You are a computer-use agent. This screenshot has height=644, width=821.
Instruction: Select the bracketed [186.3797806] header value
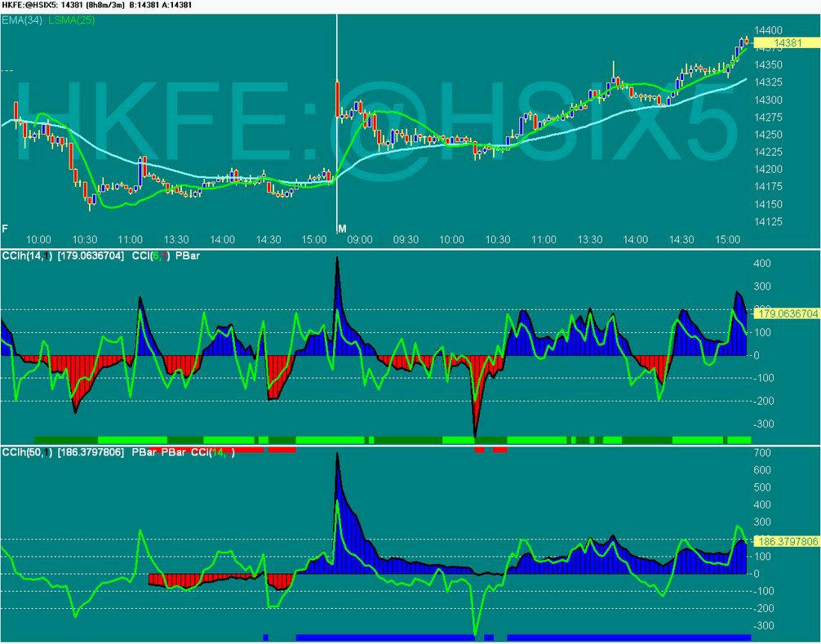pos(91,452)
